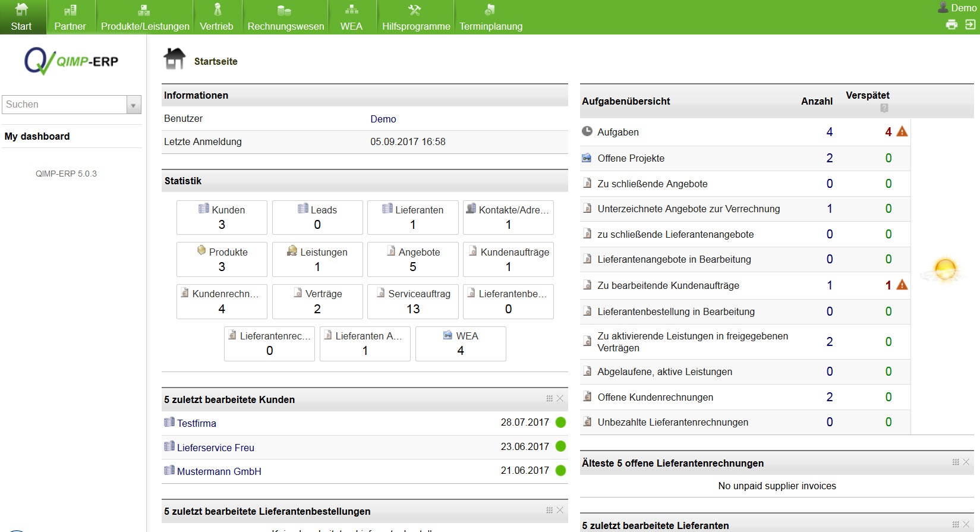Open the Terminplanung menu
Screen dimensions: 980x532
click(490, 17)
